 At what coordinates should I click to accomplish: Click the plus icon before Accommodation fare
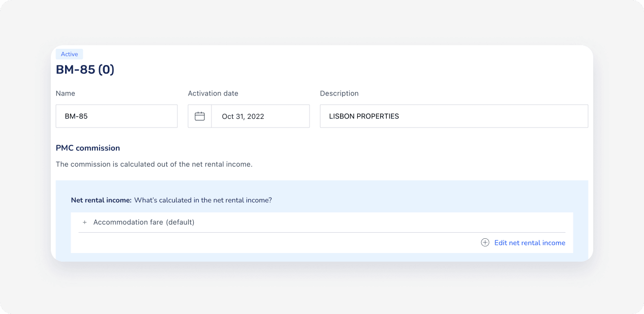[85, 223]
